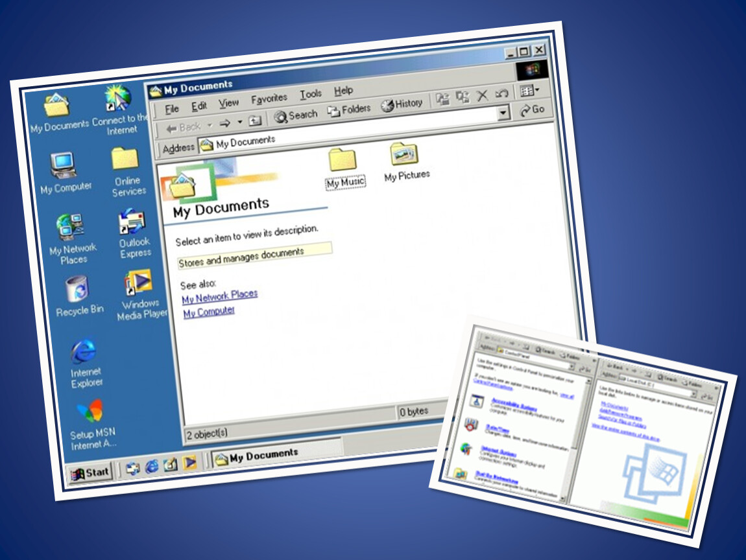Open the Windows Media Player desktop shortcut
This screenshot has height=560, width=746.
(140, 295)
